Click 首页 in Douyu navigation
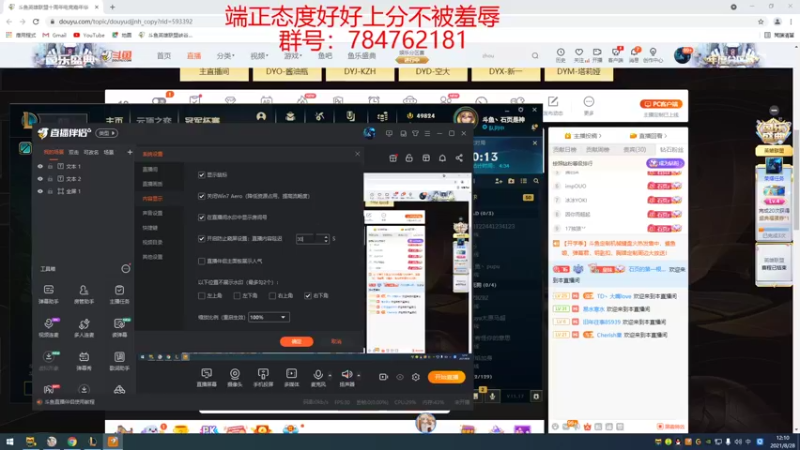 click(x=164, y=56)
